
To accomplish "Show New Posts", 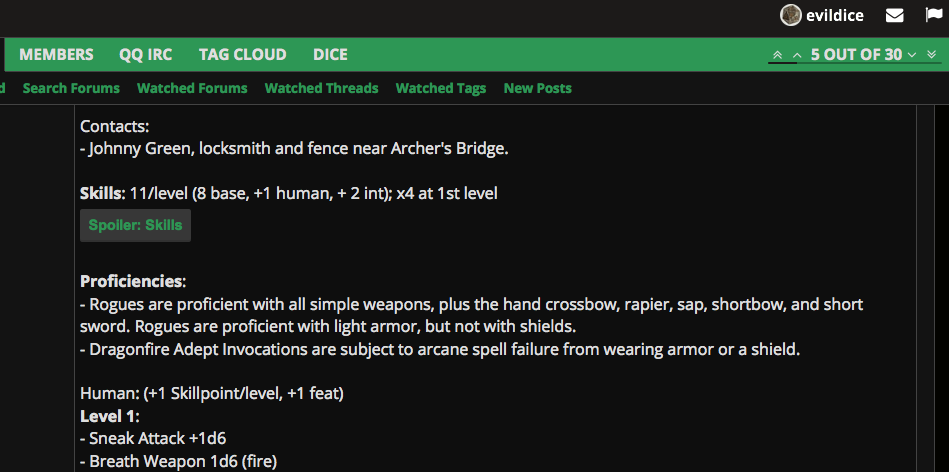I will [x=537, y=88].
